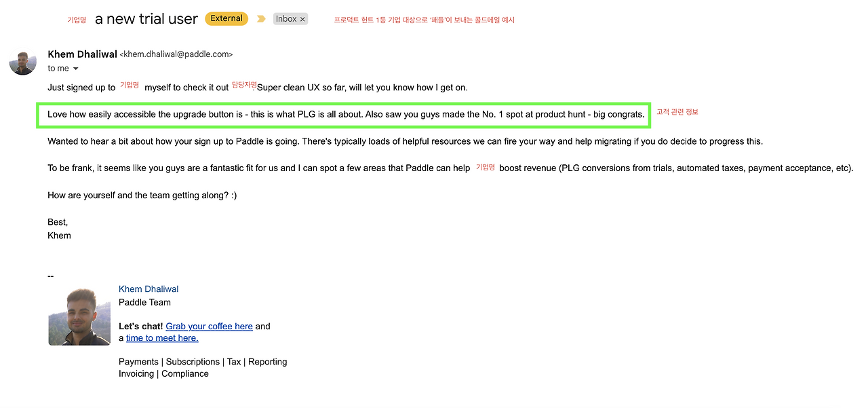Viewport: 868px width, 408px height.
Task: Open the "Grab your coffee here" link
Action: point(209,327)
